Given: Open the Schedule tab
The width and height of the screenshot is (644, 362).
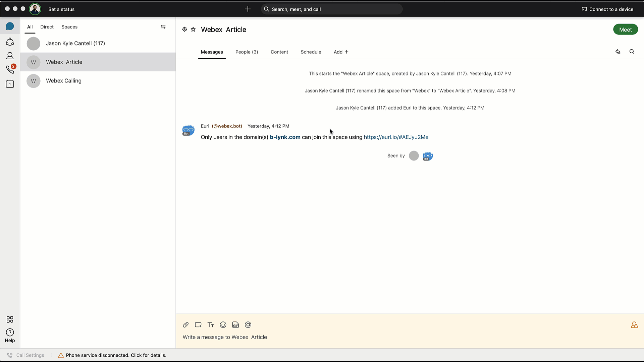Looking at the screenshot, I should (311, 52).
